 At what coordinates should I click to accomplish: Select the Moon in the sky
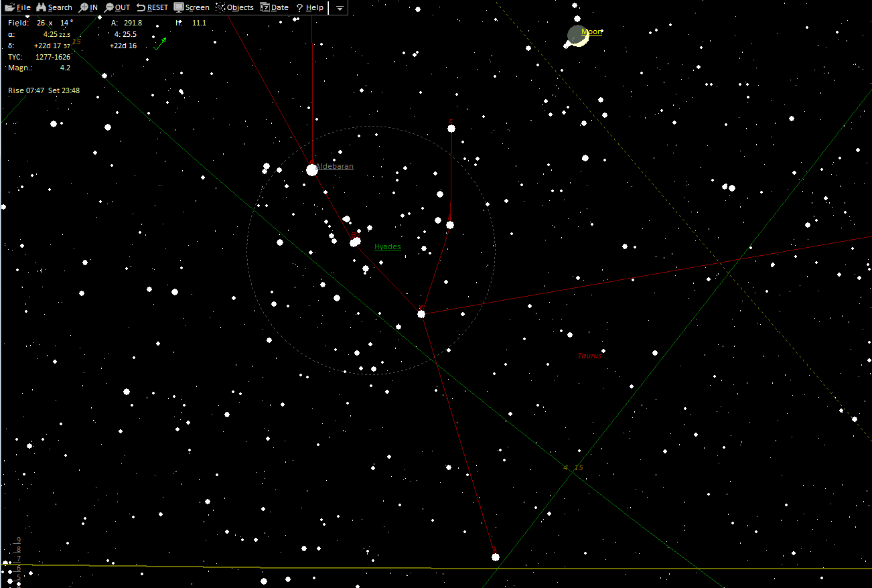click(577, 35)
